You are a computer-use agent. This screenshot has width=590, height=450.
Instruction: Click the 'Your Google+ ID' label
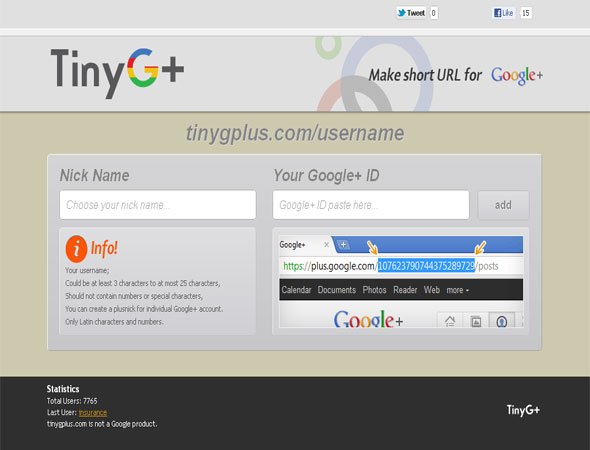point(326,176)
